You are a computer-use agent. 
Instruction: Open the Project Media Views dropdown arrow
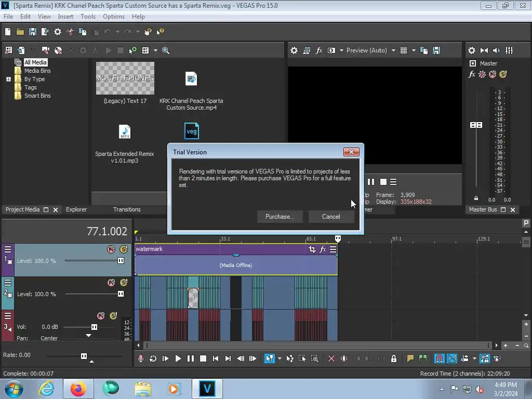coord(155,50)
